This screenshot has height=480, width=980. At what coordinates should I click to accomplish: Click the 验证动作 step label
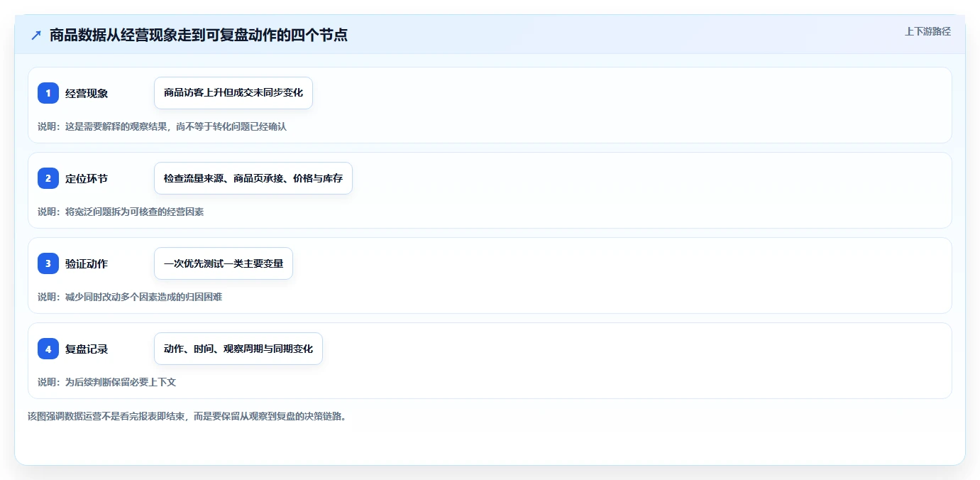[x=87, y=263]
